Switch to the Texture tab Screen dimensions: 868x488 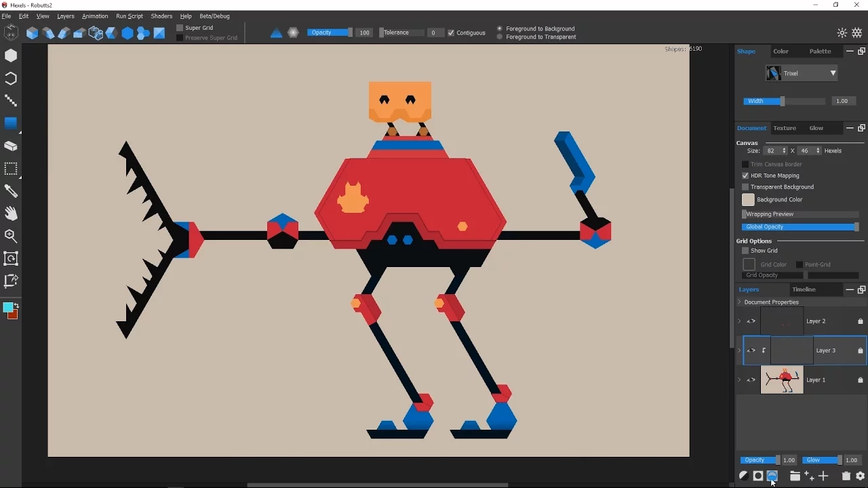click(x=785, y=128)
